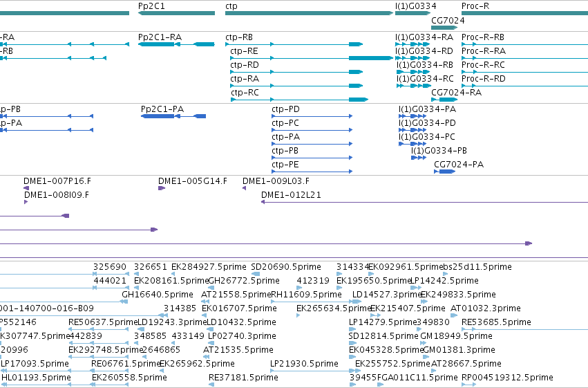Select the CG7024-PA protein label

(x=459, y=165)
